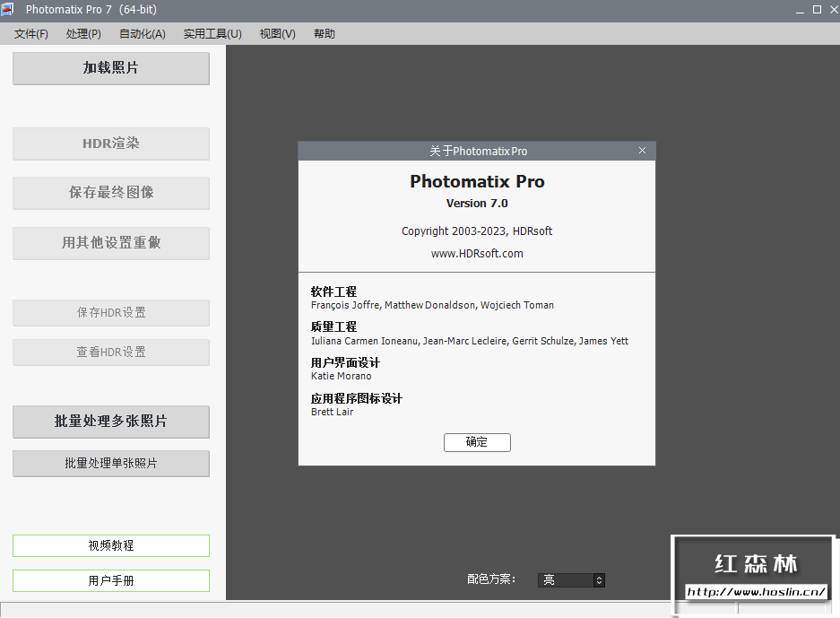This screenshot has width=840, height=618.
Task: Open the 配色方案 dropdown
Action: coord(571,580)
